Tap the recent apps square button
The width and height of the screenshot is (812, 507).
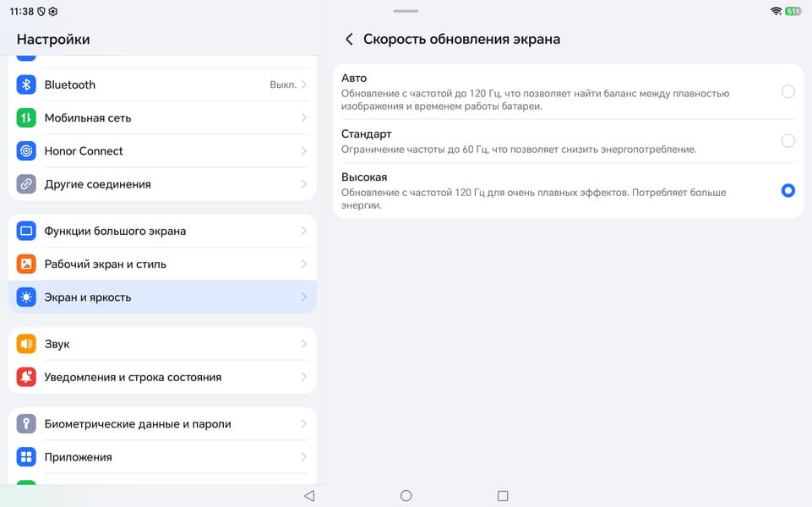[502, 496]
